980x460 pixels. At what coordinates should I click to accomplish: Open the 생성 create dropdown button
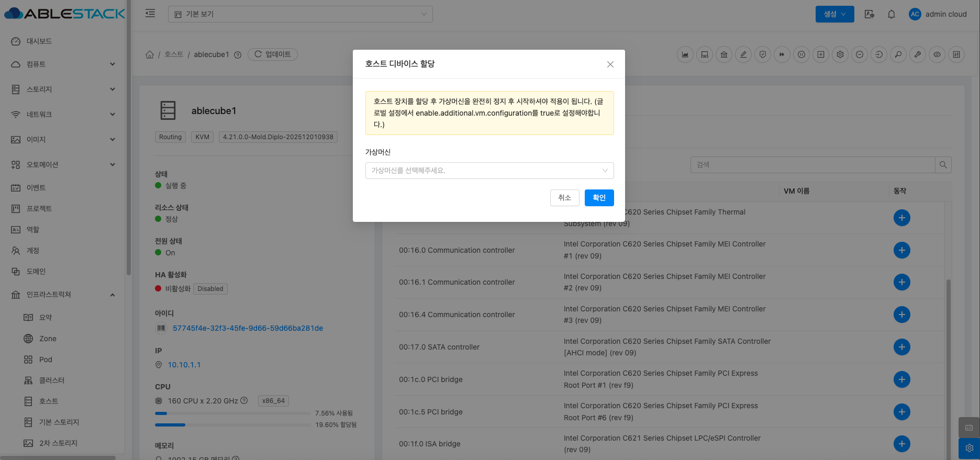point(834,14)
